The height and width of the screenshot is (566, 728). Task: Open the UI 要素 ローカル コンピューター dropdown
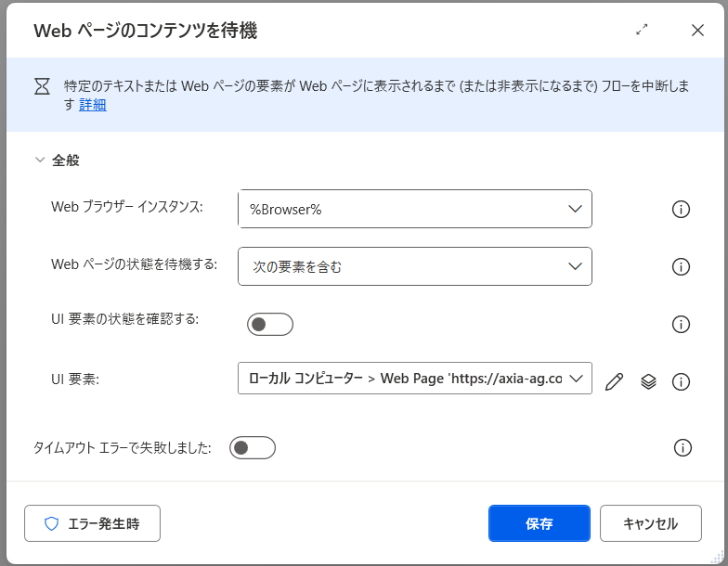[x=414, y=379]
